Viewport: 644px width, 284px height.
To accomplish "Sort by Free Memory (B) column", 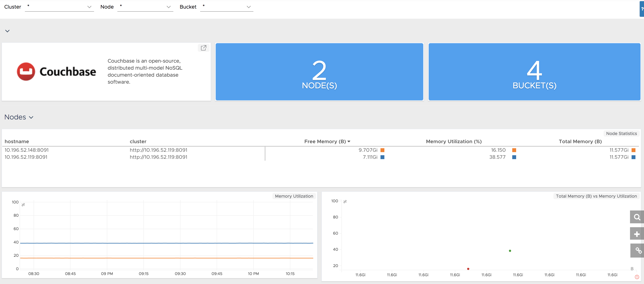I will click(x=327, y=141).
